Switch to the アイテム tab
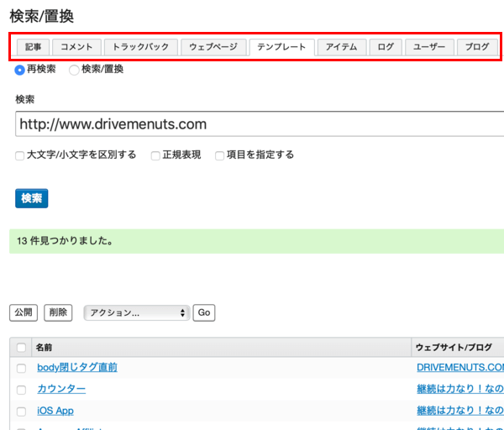The image size is (504, 430). tap(342, 47)
